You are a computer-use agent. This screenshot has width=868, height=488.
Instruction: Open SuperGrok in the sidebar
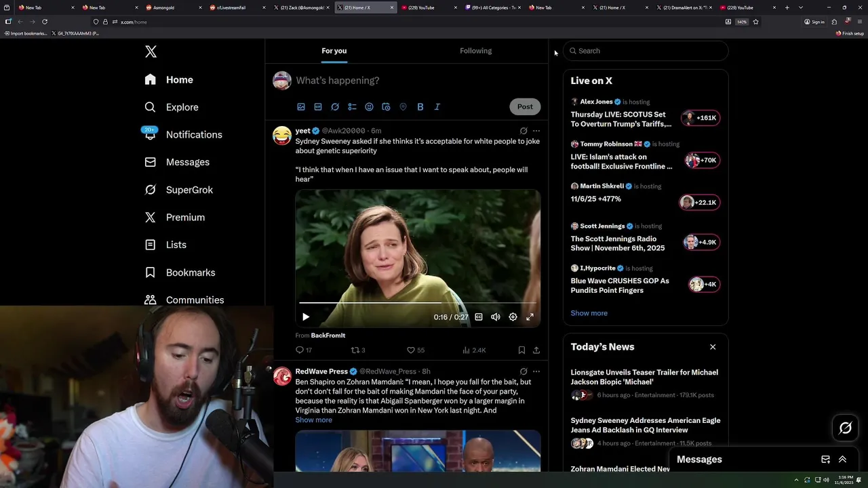pyautogui.click(x=179, y=190)
